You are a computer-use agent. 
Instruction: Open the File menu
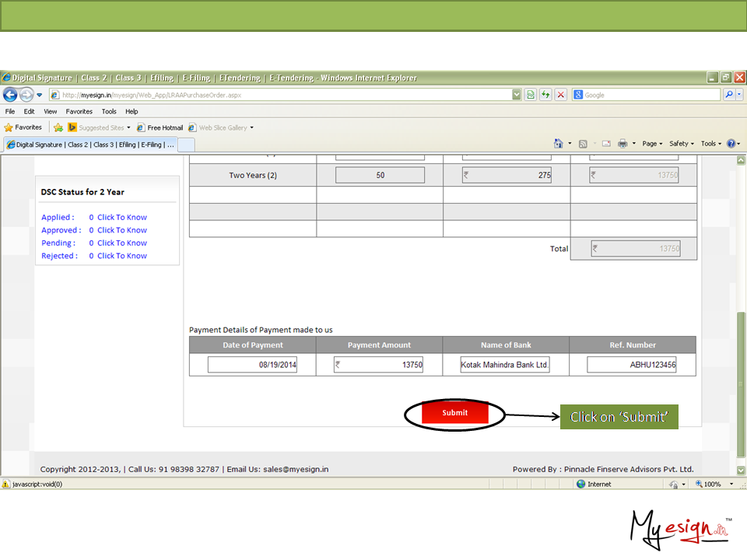click(x=10, y=111)
